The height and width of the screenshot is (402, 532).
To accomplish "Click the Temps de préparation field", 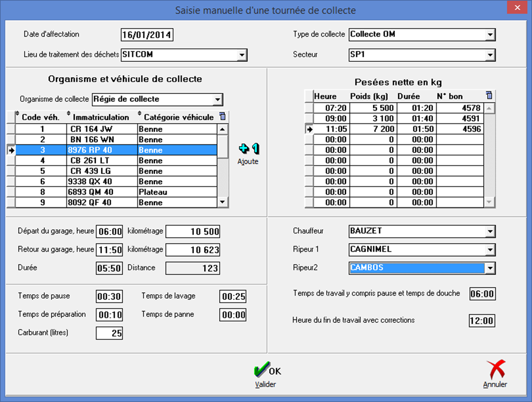I will (x=109, y=315).
